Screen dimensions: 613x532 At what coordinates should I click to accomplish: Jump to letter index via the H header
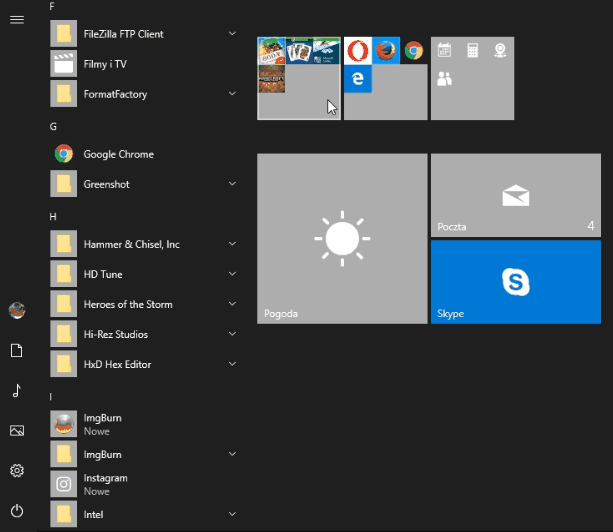point(53,217)
